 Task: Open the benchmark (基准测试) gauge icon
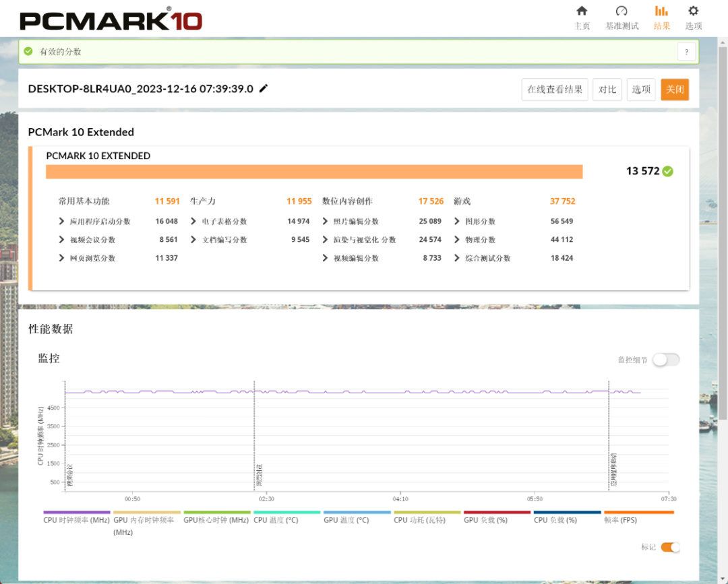pos(621,11)
